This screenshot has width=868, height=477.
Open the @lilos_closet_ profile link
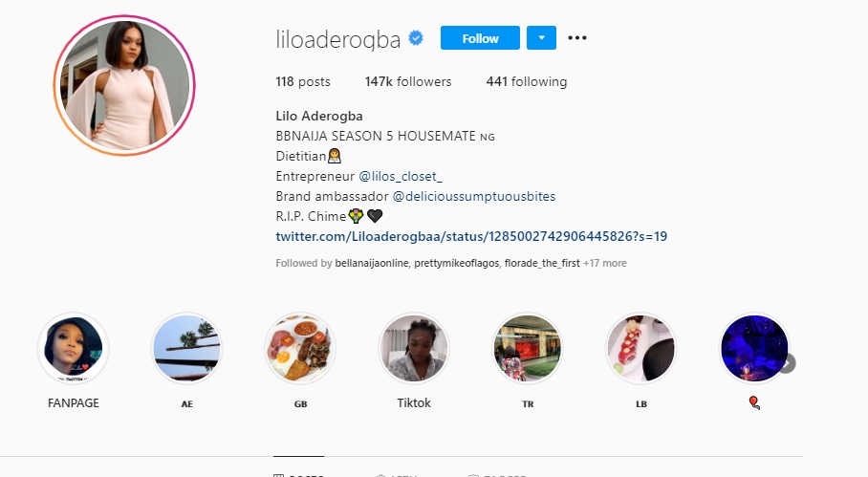[401, 176]
